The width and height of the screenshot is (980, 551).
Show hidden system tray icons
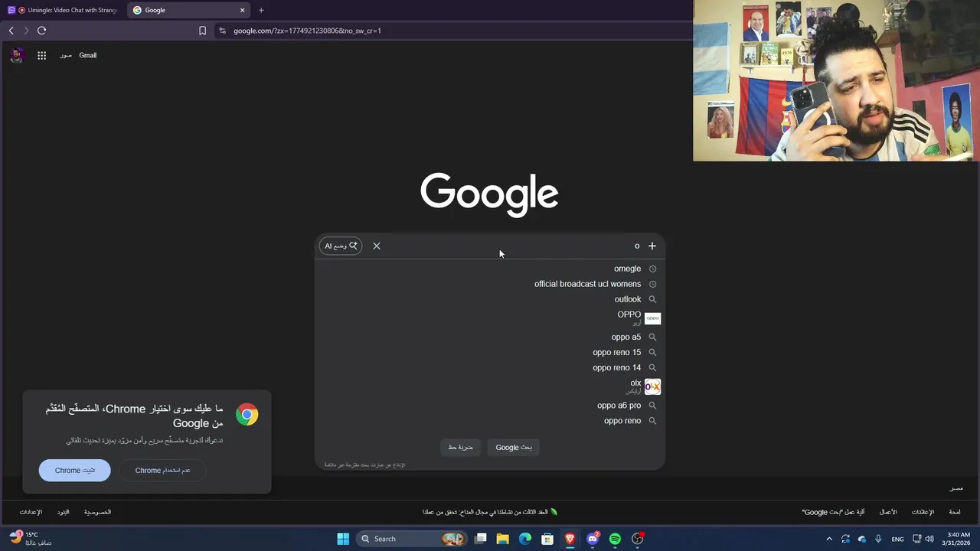pyautogui.click(x=829, y=539)
